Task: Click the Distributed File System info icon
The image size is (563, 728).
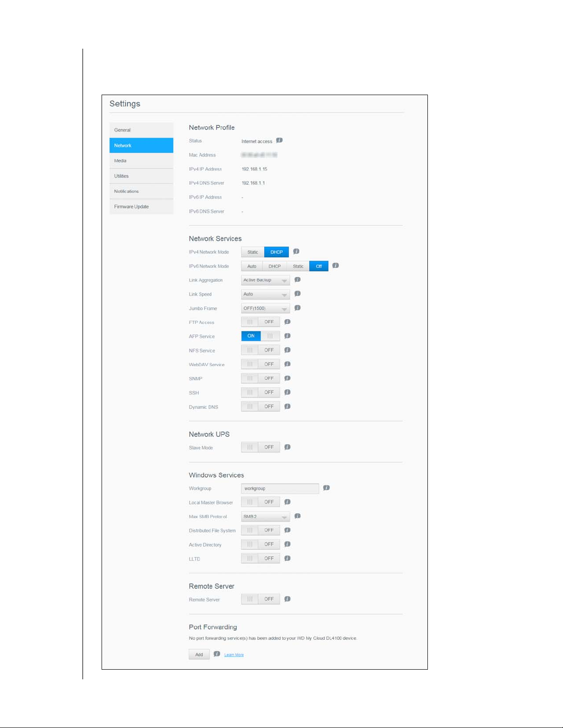Action: (287, 530)
